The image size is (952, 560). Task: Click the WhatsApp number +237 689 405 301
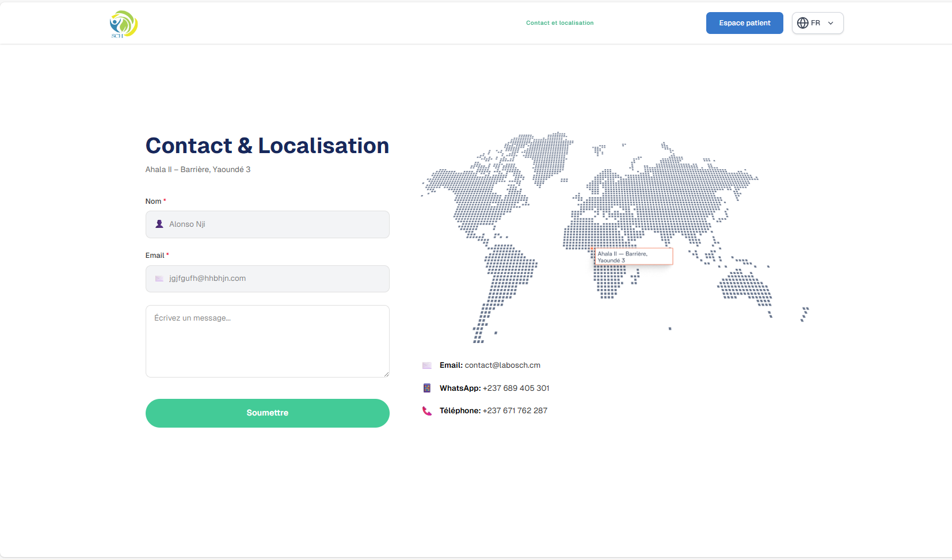[x=516, y=388]
